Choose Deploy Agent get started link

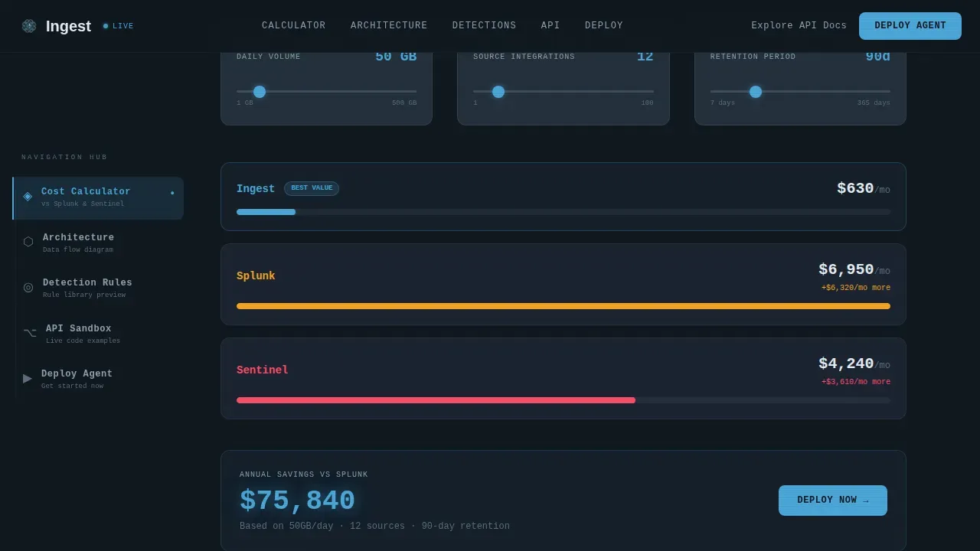point(98,380)
